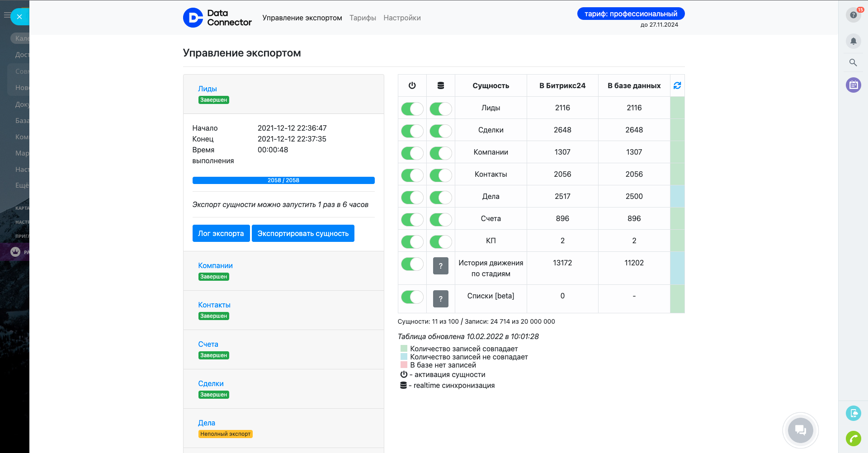Expand the Дела export section
This screenshot has height=453, width=868.
207,423
